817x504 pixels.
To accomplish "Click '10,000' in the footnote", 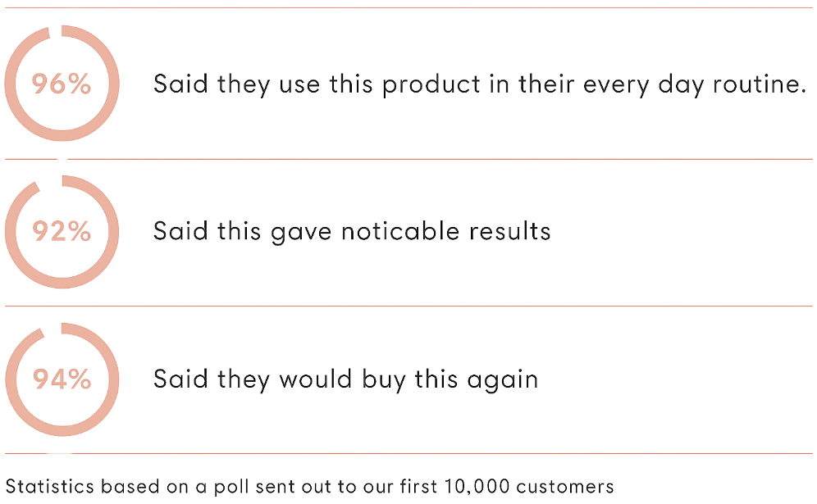I will coord(477,487).
